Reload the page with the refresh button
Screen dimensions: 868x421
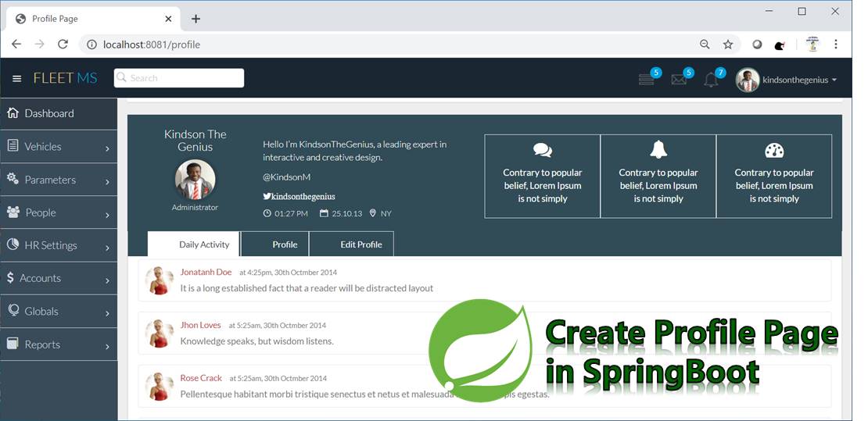[63, 45]
